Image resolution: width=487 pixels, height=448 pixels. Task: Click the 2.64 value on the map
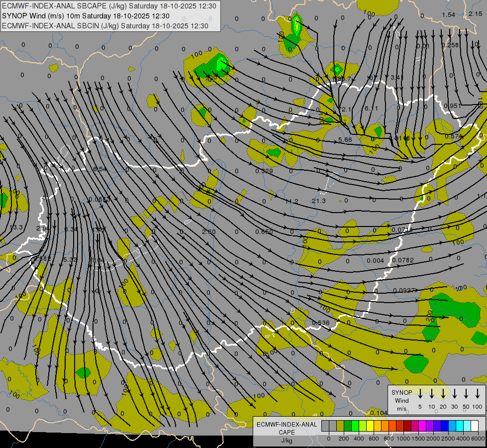click(x=43, y=228)
